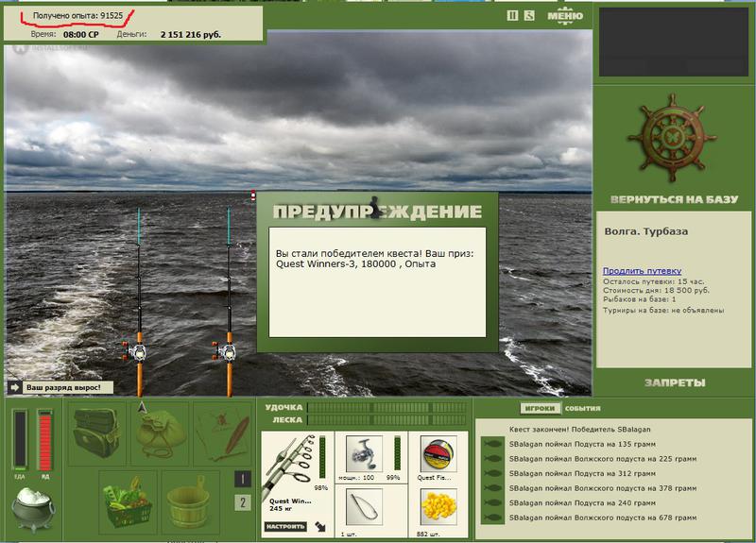
Task: Click the Получено опыта: 91525 text
Action: click(x=77, y=15)
